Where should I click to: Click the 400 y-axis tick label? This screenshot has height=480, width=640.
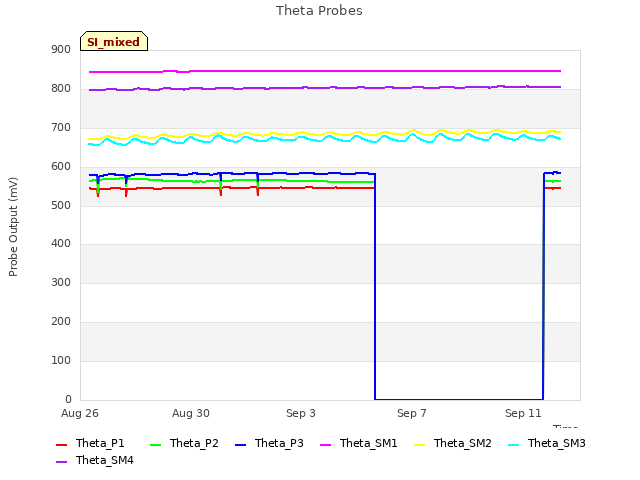(x=61, y=244)
